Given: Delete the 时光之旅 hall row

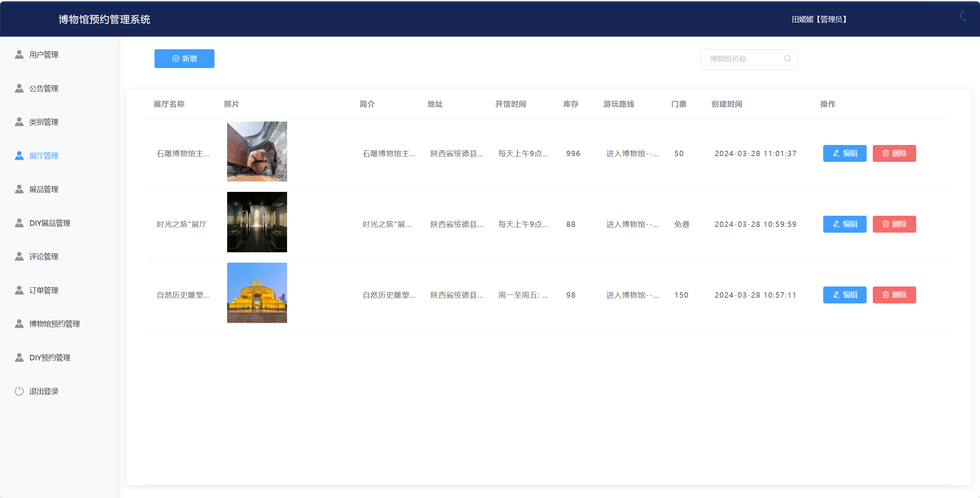Looking at the screenshot, I should tap(894, 224).
